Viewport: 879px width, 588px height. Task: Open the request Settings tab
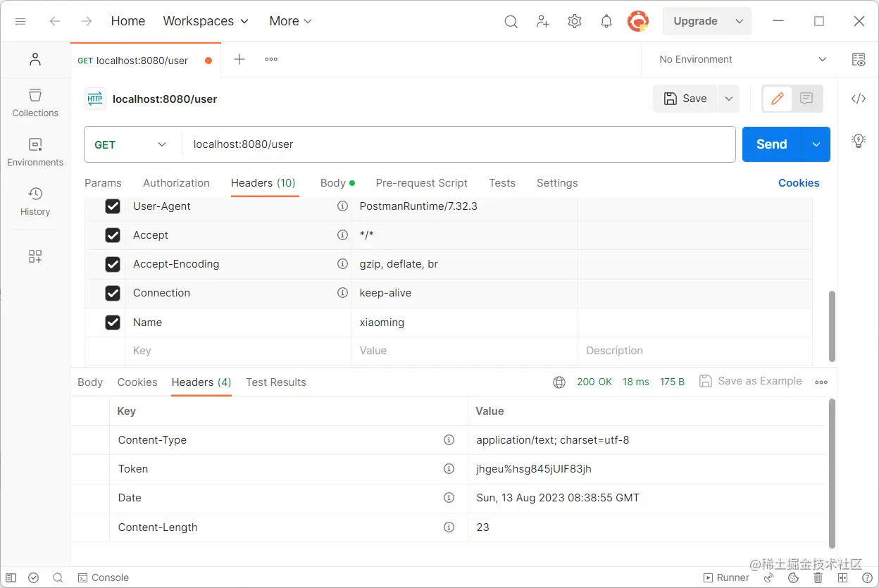tap(557, 183)
